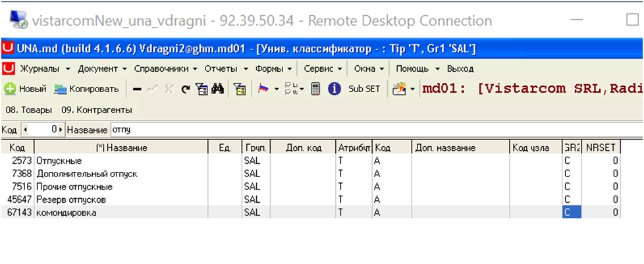
Task: Click the Атрибут column header
Action: coord(354,148)
